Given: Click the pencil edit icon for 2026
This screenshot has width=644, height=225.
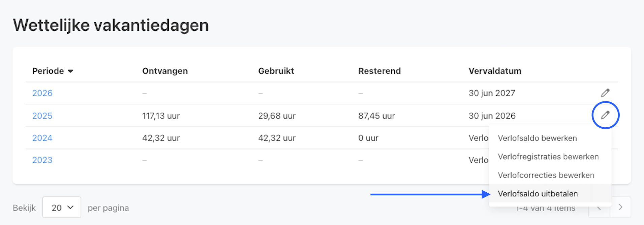Looking at the screenshot, I should [x=605, y=93].
